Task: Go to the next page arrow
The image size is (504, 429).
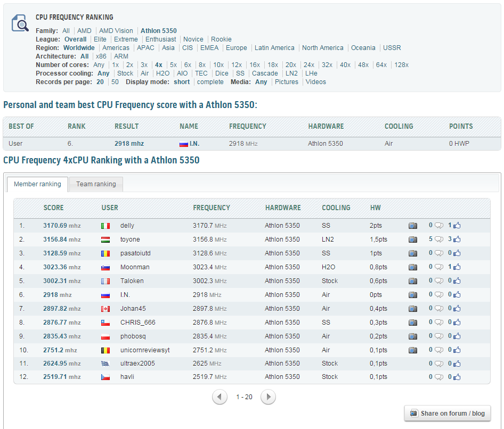Action: click(x=269, y=397)
